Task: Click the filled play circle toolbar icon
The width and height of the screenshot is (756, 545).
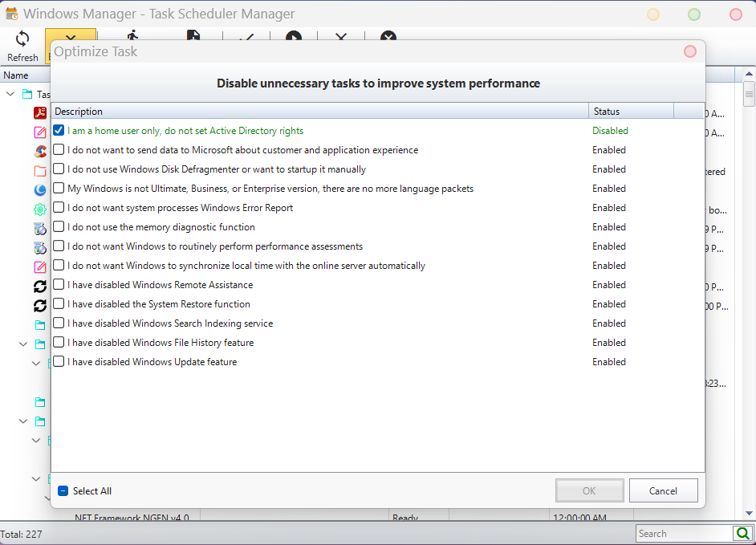Action: pyautogui.click(x=293, y=35)
